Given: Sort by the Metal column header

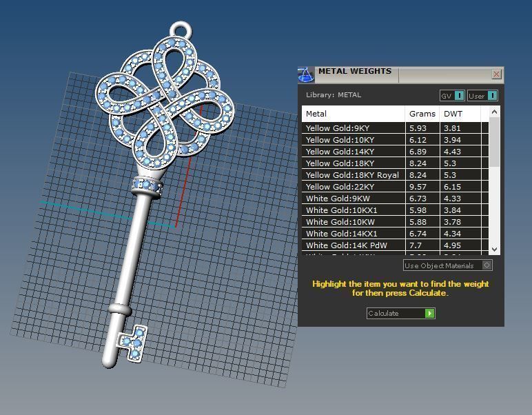Looking at the screenshot, I should click(353, 114).
